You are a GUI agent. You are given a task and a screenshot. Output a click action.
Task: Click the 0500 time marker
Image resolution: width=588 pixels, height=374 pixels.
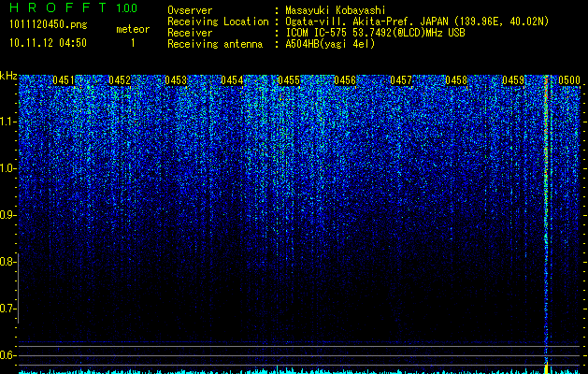(x=569, y=80)
